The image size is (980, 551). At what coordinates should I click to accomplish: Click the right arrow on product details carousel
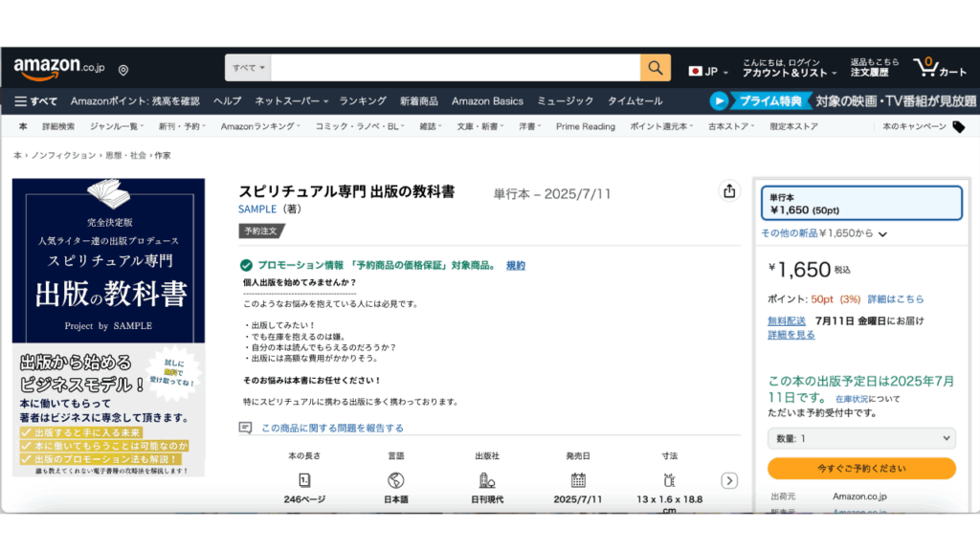pyautogui.click(x=728, y=480)
